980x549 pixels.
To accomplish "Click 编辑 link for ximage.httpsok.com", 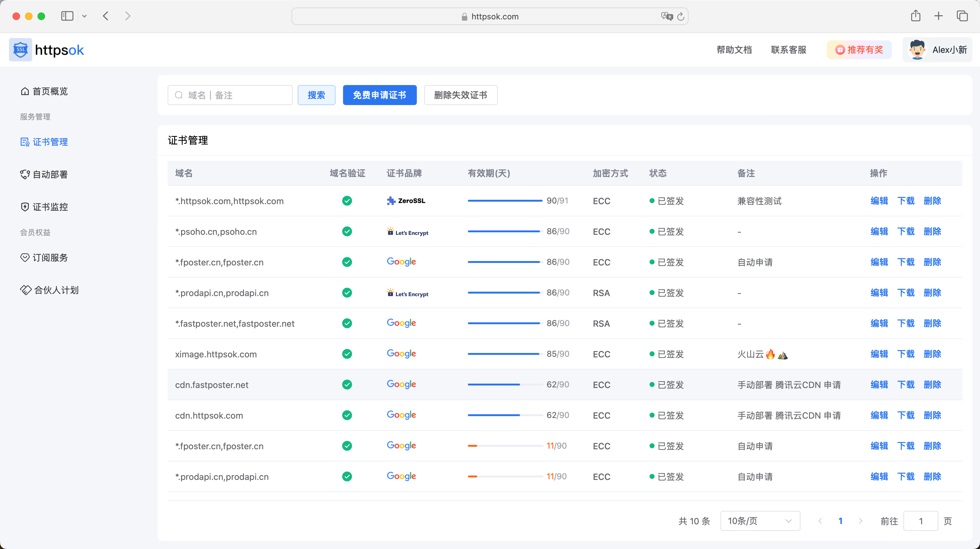I will (x=878, y=354).
